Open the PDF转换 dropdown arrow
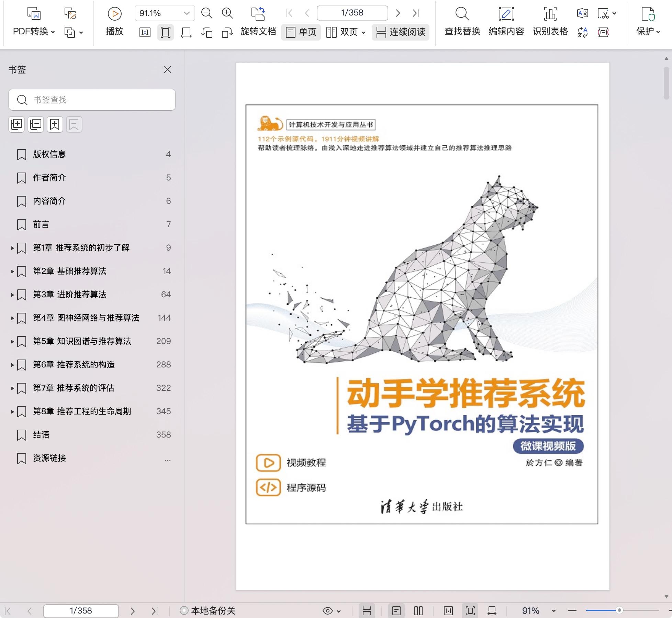Viewport: 672px width, 618px height. point(53,32)
